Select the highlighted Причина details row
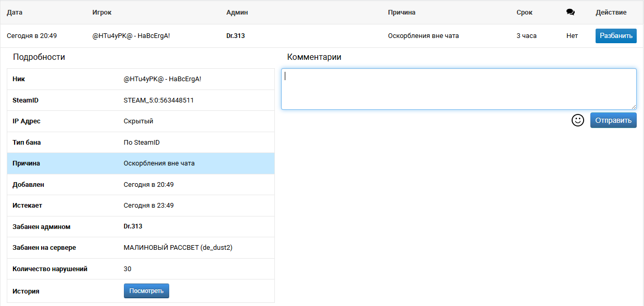The height and width of the screenshot is (306, 644). coord(141,163)
